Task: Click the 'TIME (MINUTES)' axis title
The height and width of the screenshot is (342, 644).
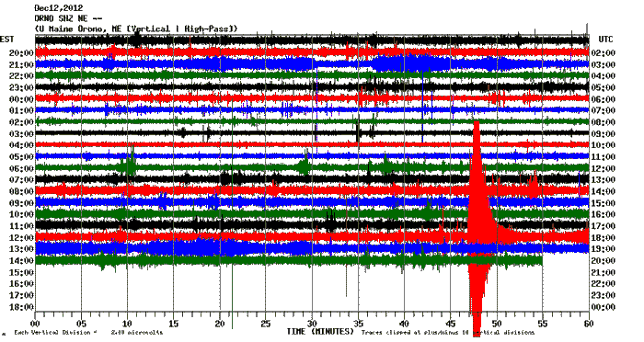Action: (320, 331)
